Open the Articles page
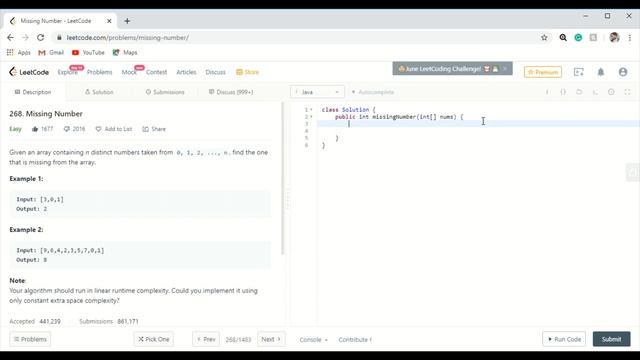The height and width of the screenshot is (360, 640). click(186, 72)
